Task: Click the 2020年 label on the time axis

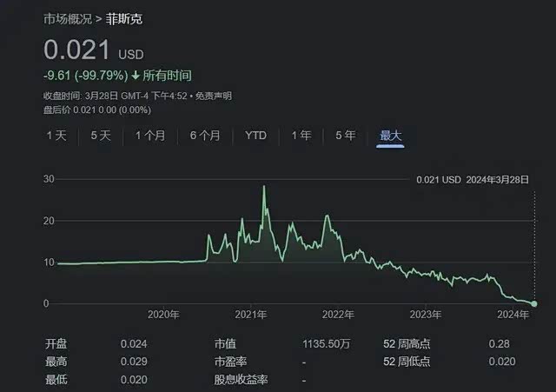Action: click(x=163, y=315)
